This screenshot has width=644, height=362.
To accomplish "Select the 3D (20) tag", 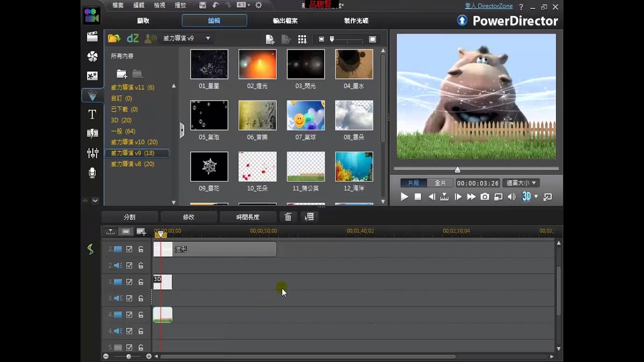I will coord(121,120).
